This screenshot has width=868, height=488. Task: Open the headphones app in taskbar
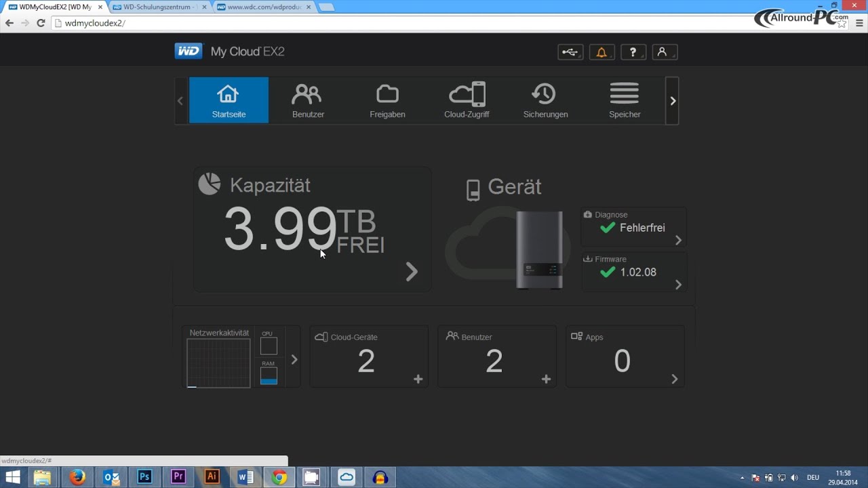pos(380,477)
